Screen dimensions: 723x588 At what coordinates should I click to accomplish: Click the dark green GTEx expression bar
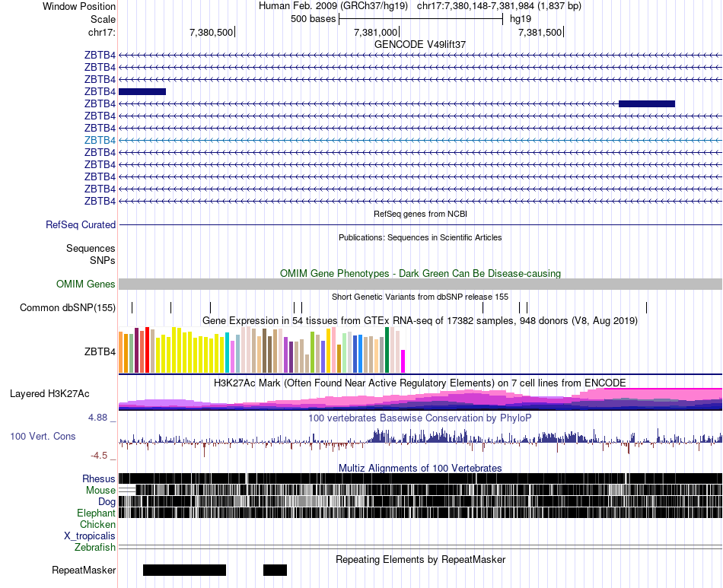(x=387, y=350)
